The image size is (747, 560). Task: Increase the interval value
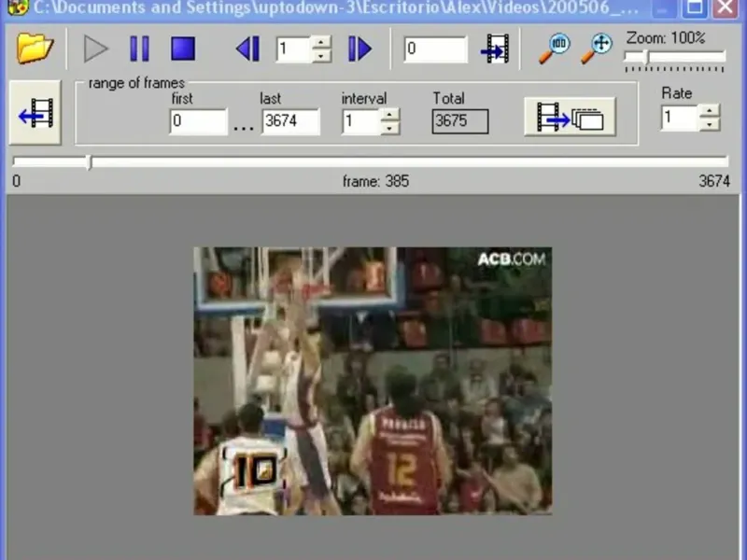[x=389, y=115]
